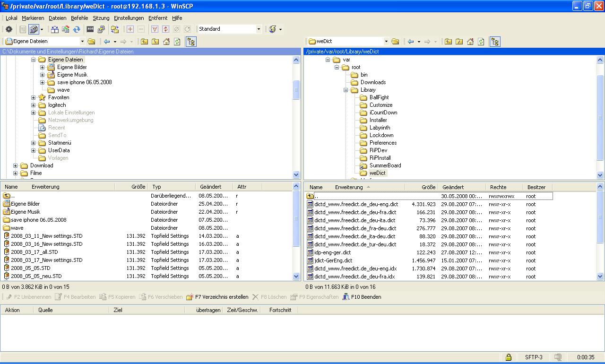
Task: Open the Befehle menu
Action: [79, 18]
